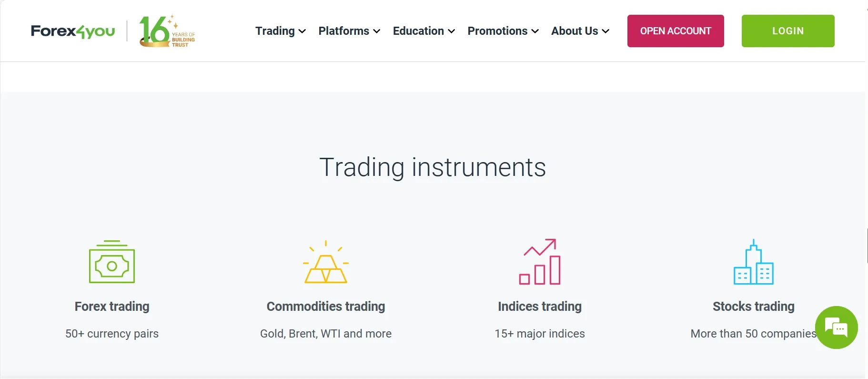The image size is (868, 379).
Task: Click the blue buildings Stocks icon
Action: pos(754,262)
